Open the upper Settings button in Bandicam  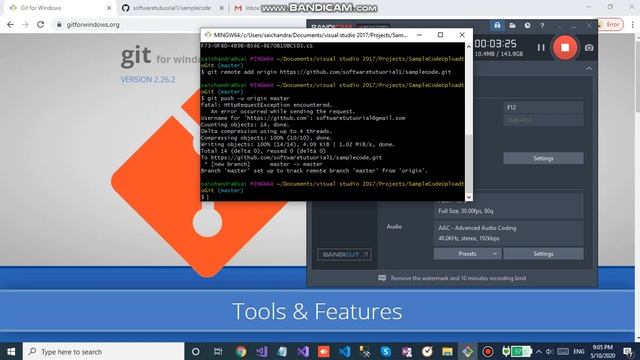pos(543,158)
